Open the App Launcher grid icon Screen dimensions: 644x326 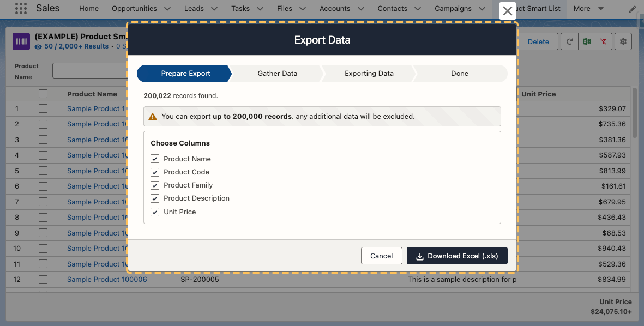pyautogui.click(x=21, y=9)
